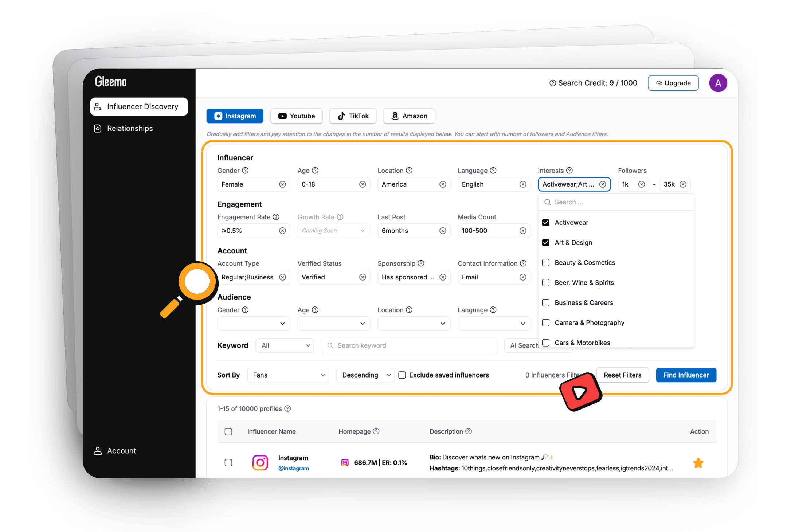This screenshot has width=787, height=532.
Task: Clear the Verified status filter
Action: pyautogui.click(x=363, y=277)
